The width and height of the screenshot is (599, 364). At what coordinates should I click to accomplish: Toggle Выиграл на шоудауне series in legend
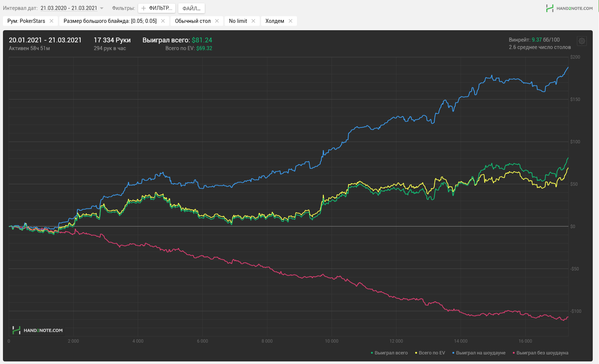[x=479, y=353]
